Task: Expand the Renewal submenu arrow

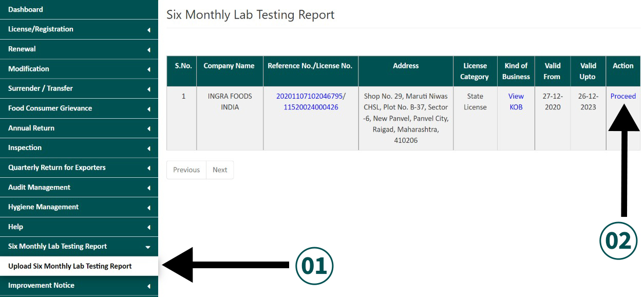Action: click(x=149, y=50)
